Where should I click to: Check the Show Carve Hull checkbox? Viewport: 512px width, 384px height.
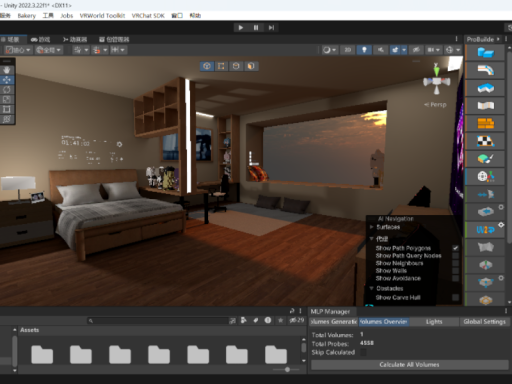pos(455,297)
